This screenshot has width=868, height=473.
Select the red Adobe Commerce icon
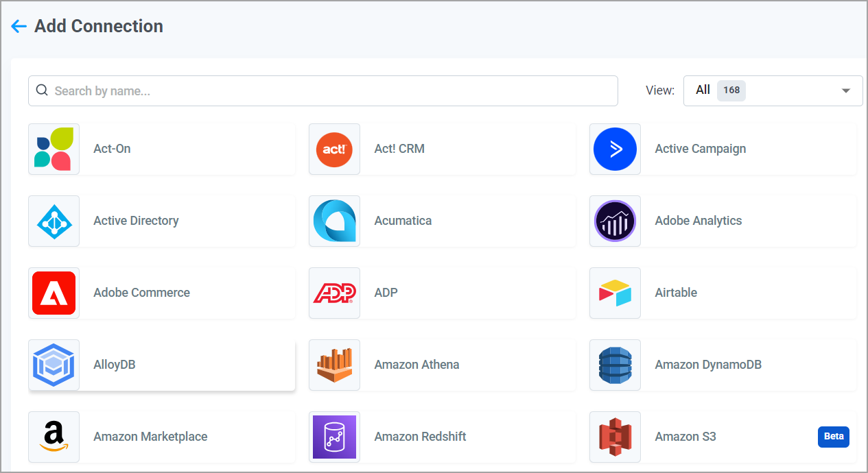54,293
